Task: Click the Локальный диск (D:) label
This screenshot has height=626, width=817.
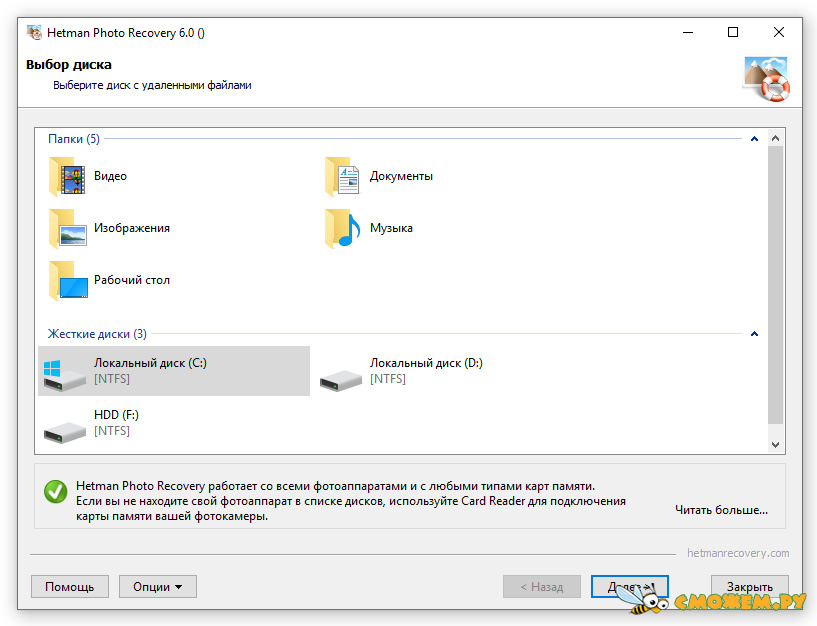Action: (x=426, y=363)
